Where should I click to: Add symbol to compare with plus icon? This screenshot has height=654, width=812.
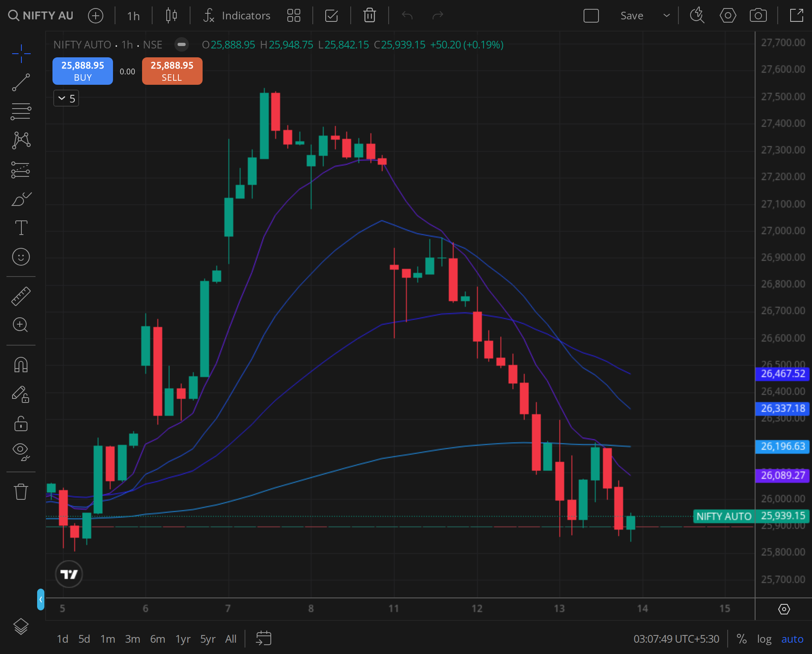(x=96, y=16)
